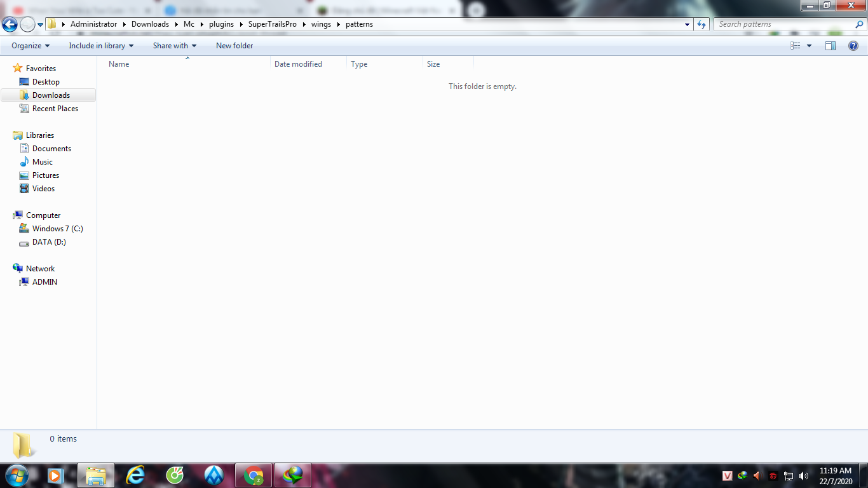
Task: Select Libraries in the navigation pane
Action: pyautogui.click(x=39, y=135)
